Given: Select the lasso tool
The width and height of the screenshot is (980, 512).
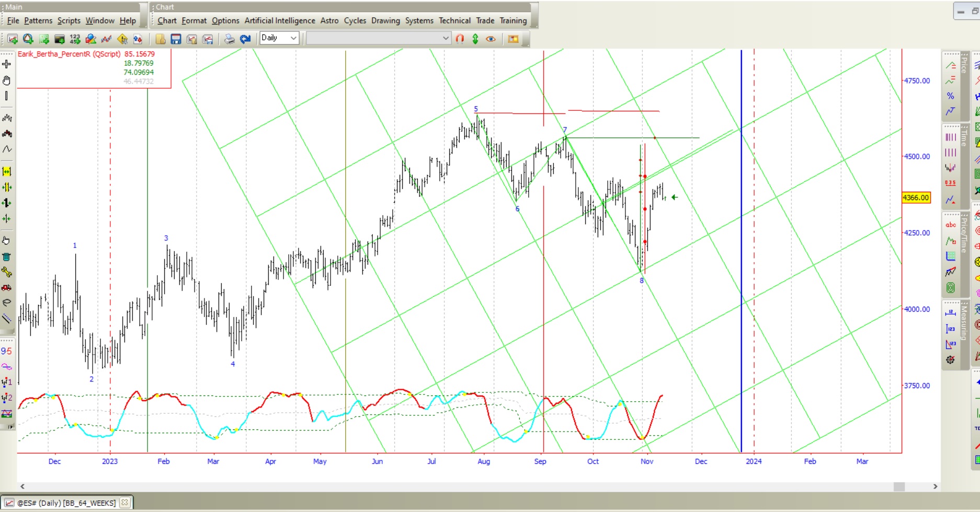Looking at the screenshot, I should (7, 302).
